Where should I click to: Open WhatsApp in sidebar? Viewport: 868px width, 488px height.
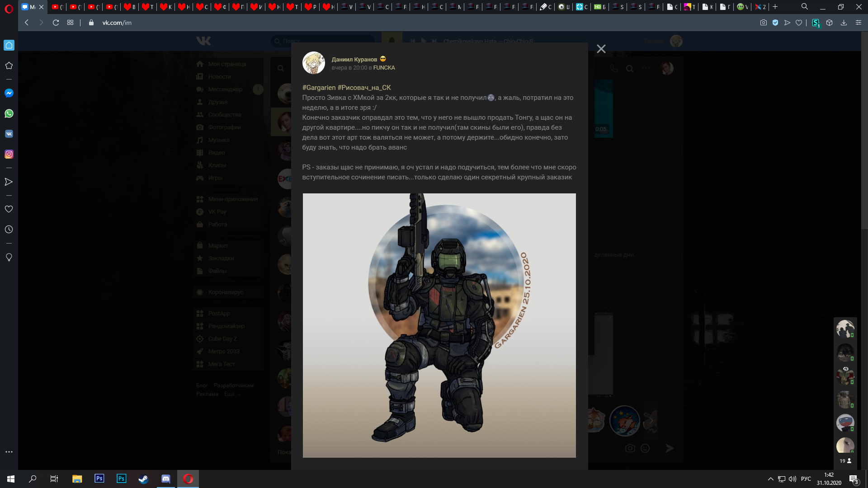pyautogui.click(x=9, y=113)
